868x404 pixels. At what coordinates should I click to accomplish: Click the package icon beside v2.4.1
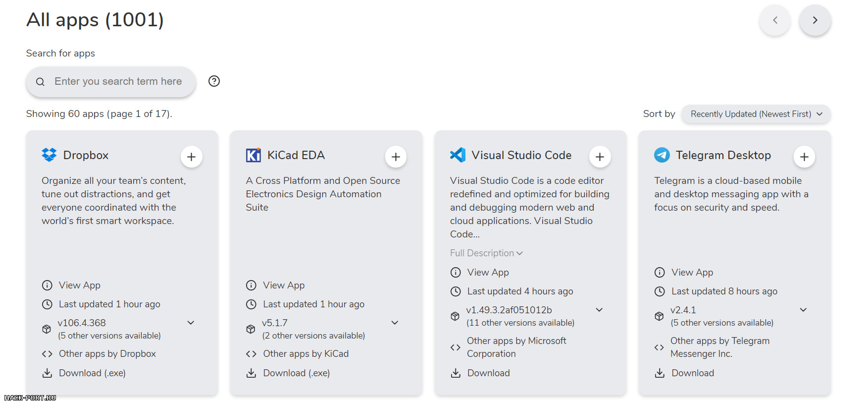pyautogui.click(x=659, y=316)
